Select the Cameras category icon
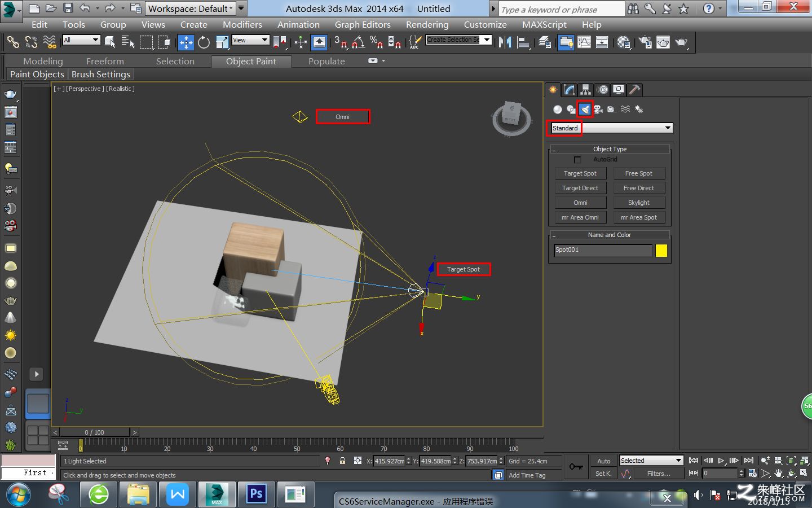 click(598, 110)
